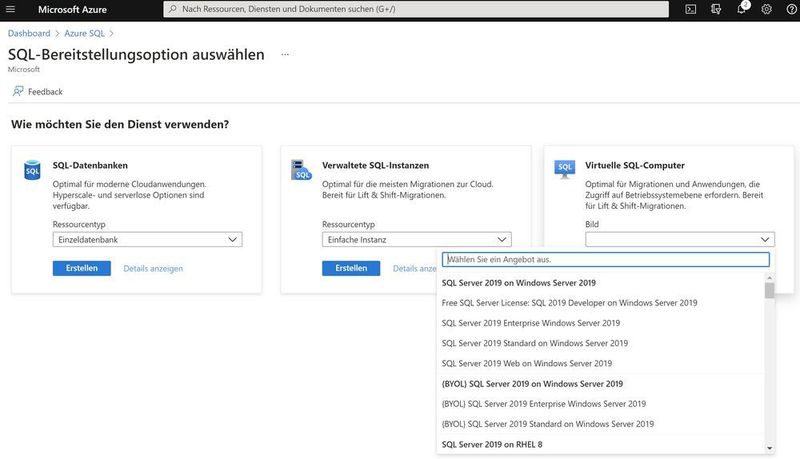
Task: Select SQL Server 2019 Standard on Windows Server 2019
Action: point(535,343)
